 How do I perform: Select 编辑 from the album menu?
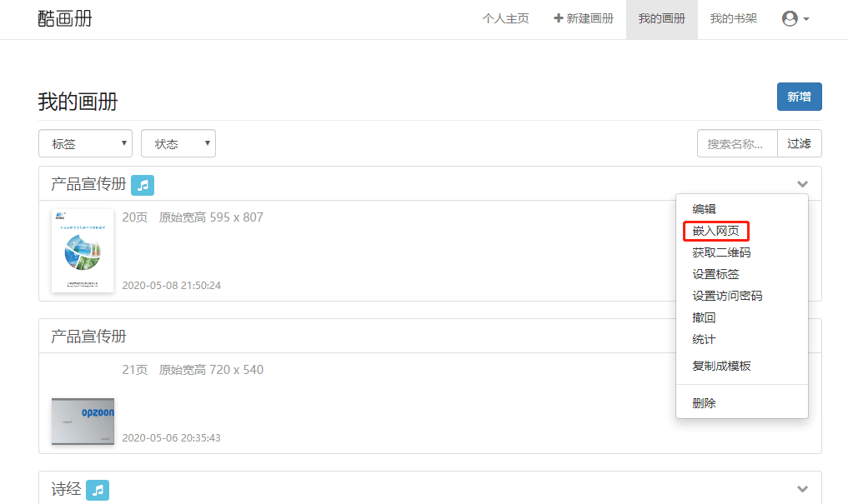[x=704, y=209]
